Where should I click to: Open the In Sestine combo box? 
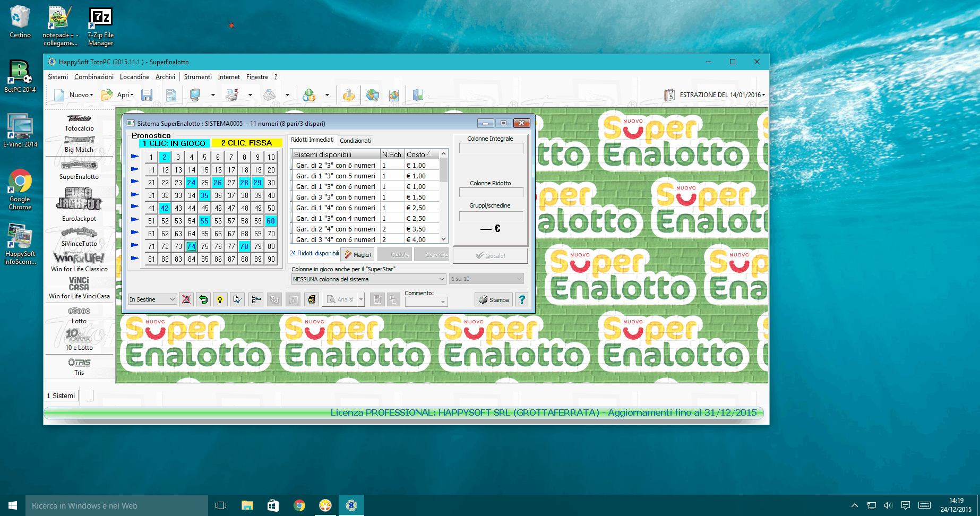click(x=152, y=299)
